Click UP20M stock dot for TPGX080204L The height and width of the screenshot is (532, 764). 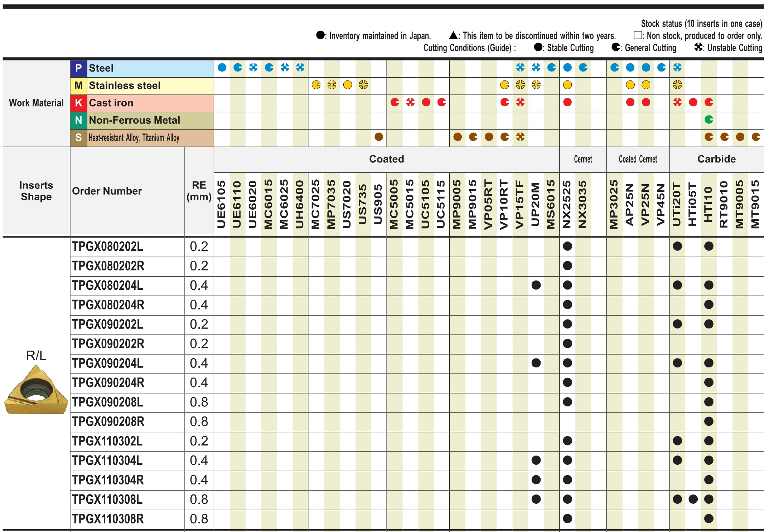536,285
